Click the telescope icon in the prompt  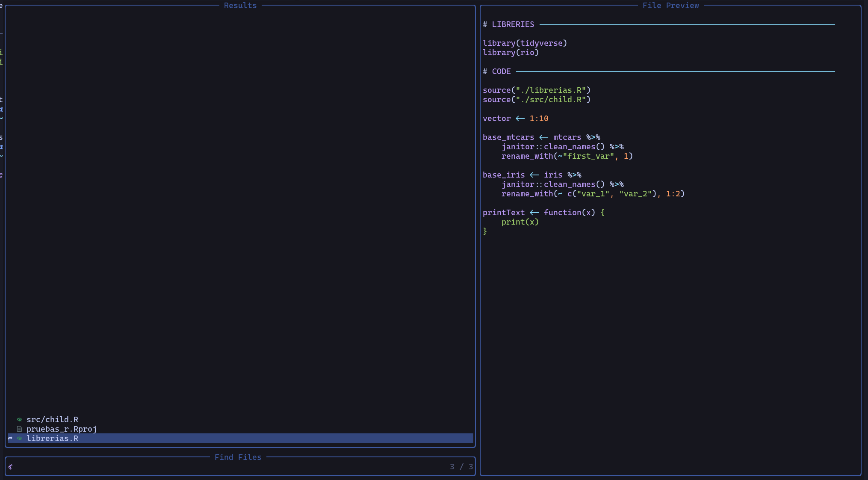pyautogui.click(x=11, y=467)
